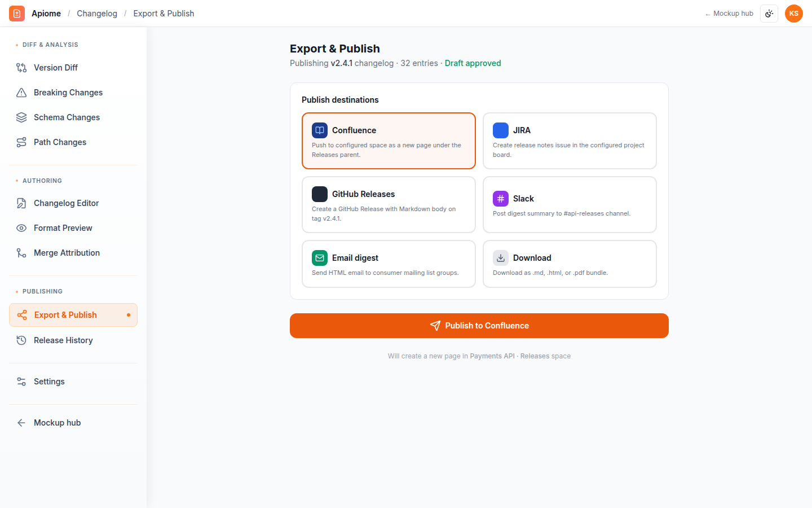Click the Export & Publish page title

pos(335,49)
